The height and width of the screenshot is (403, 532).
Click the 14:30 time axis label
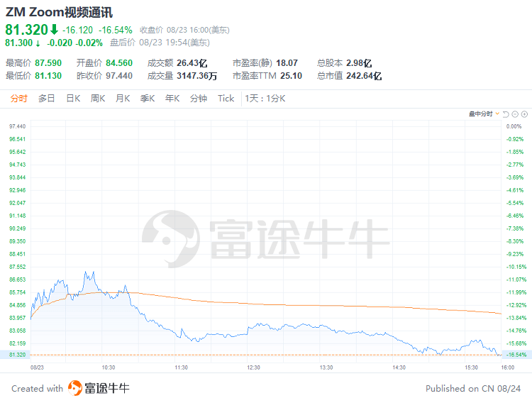click(399, 368)
